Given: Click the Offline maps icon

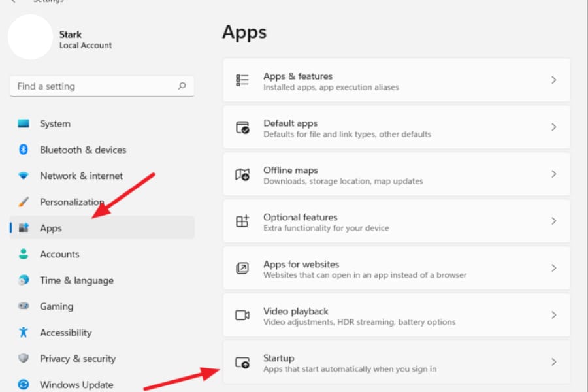Looking at the screenshot, I should coord(242,174).
